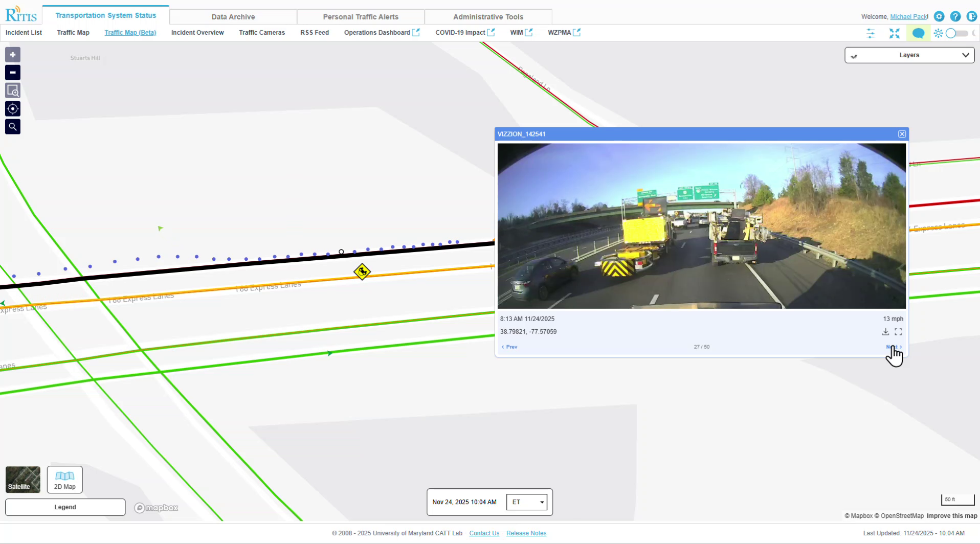Open Operations Dashboard
Viewport: 980px width, 544px height.
377,32
